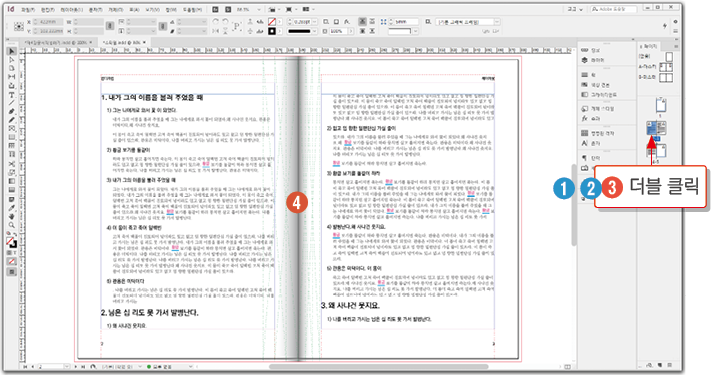Screen dimensions: 711x375
Task: Click the Fill and Stroke swatch in toolbox
Action: point(12,242)
